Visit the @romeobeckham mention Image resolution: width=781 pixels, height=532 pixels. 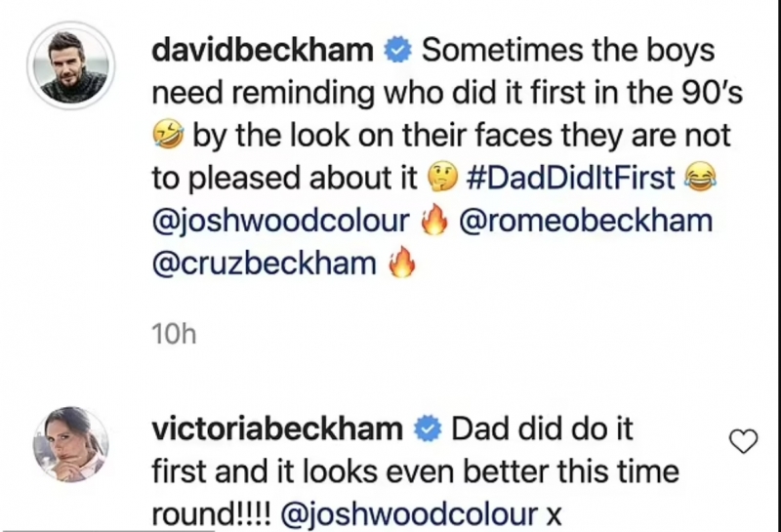click(x=585, y=222)
